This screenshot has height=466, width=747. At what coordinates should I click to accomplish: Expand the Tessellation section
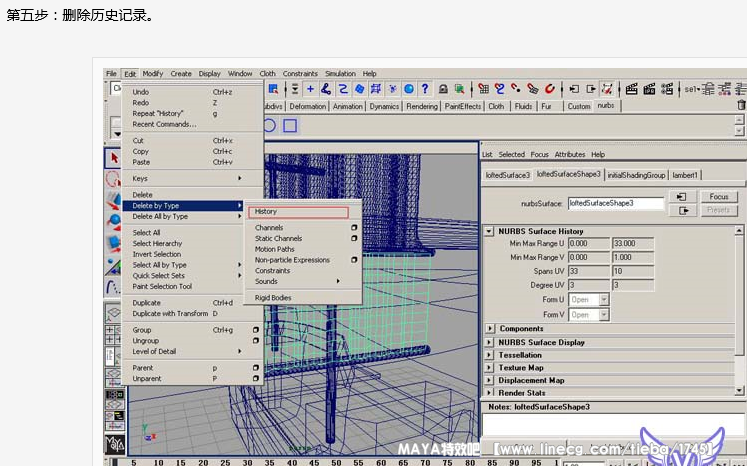click(490, 355)
